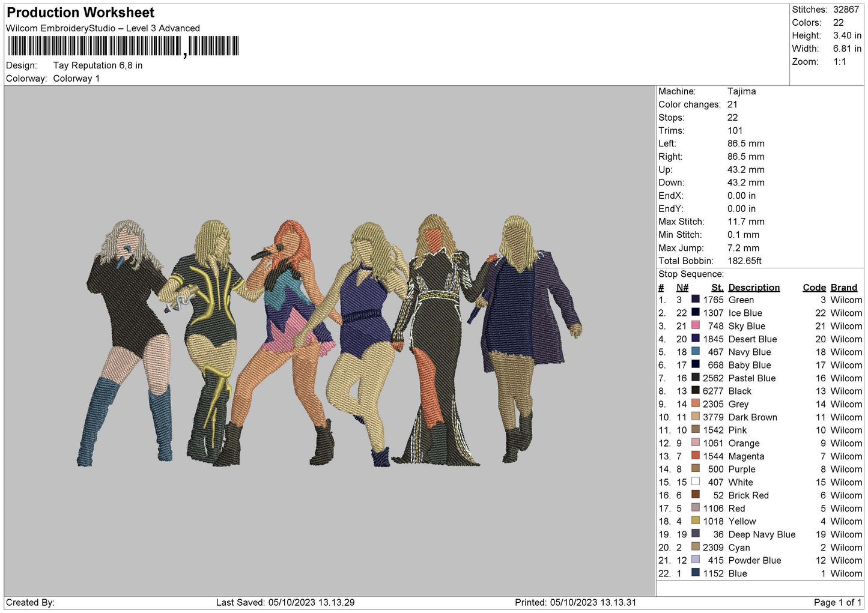This screenshot has width=868, height=613.
Task: Click the Width value "6.81 in"
Action: [x=847, y=49]
